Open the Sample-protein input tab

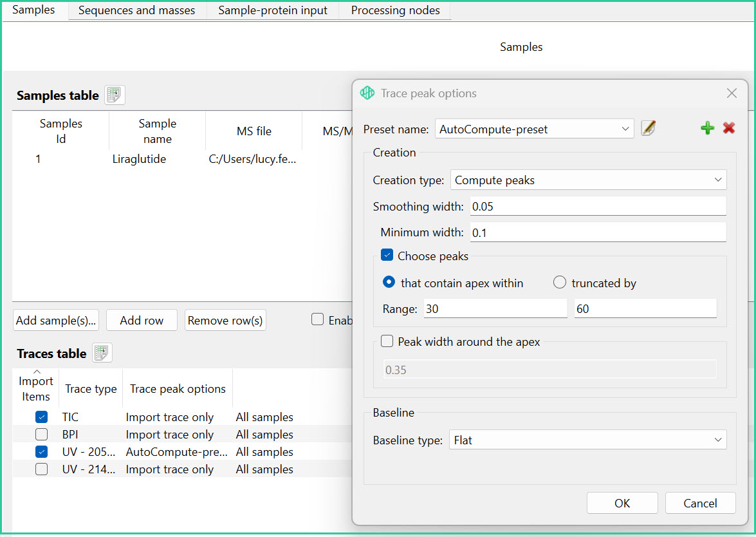pyautogui.click(x=273, y=10)
